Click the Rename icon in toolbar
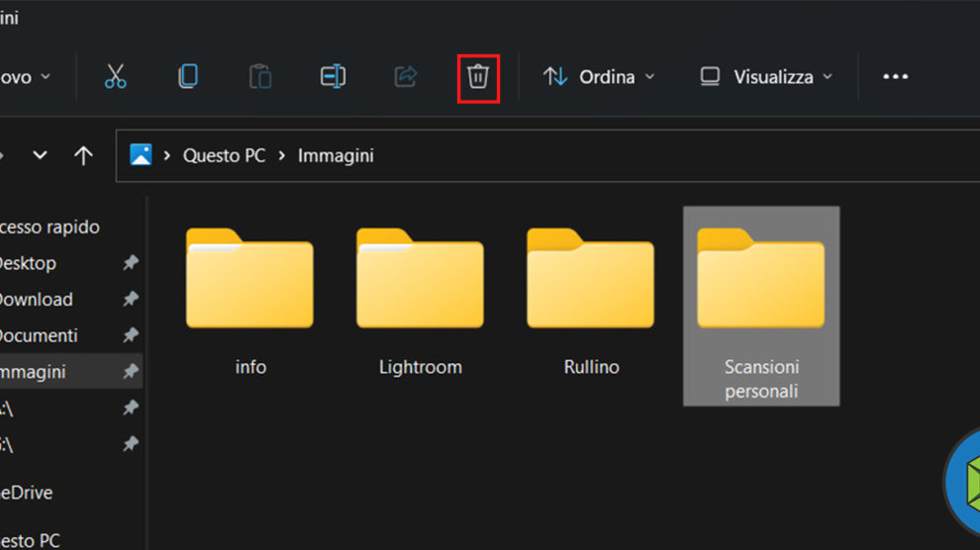This screenshot has width=980, height=550. pyautogui.click(x=333, y=77)
